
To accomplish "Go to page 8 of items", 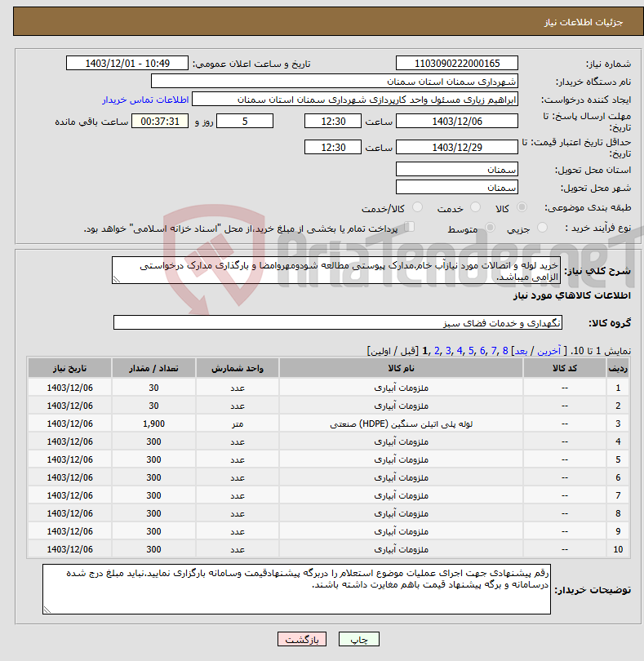I will tap(504, 351).
